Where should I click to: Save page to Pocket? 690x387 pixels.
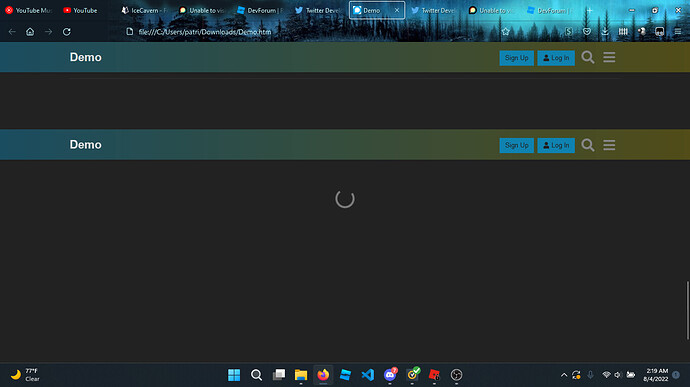pyautogui.click(x=587, y=31)
